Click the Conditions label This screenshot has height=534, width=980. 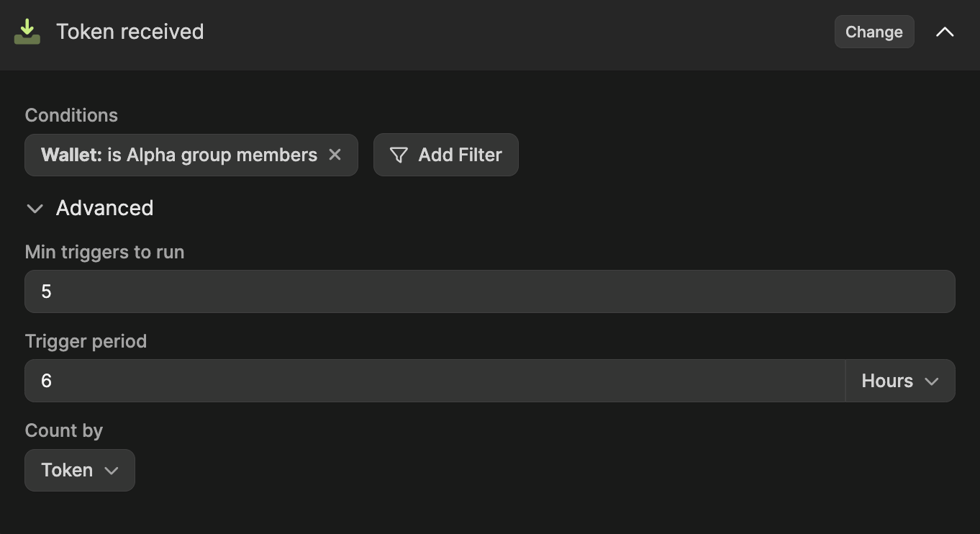click(71, 115)
